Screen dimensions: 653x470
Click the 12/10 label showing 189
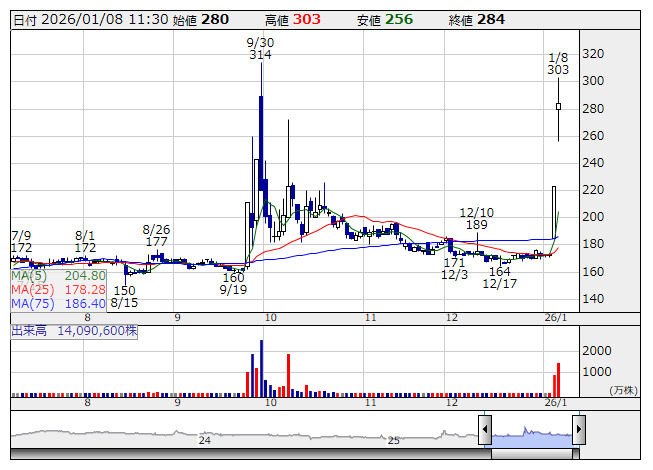[476, 219]
